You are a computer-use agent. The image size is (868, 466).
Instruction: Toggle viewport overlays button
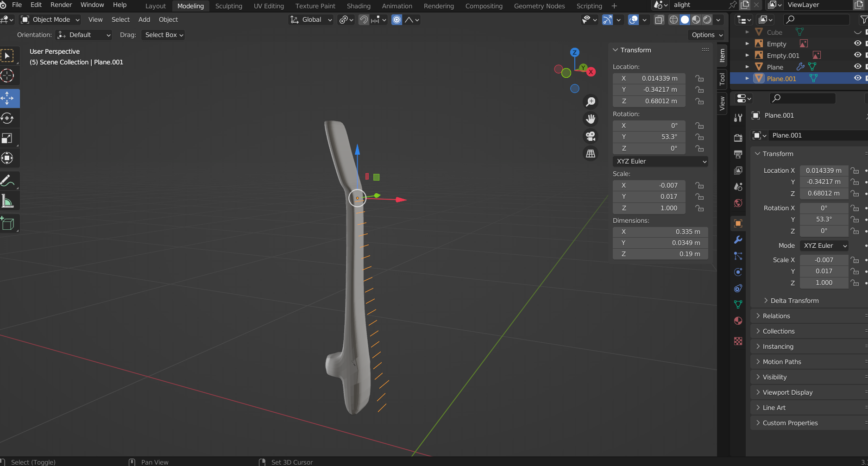(633, 19)
